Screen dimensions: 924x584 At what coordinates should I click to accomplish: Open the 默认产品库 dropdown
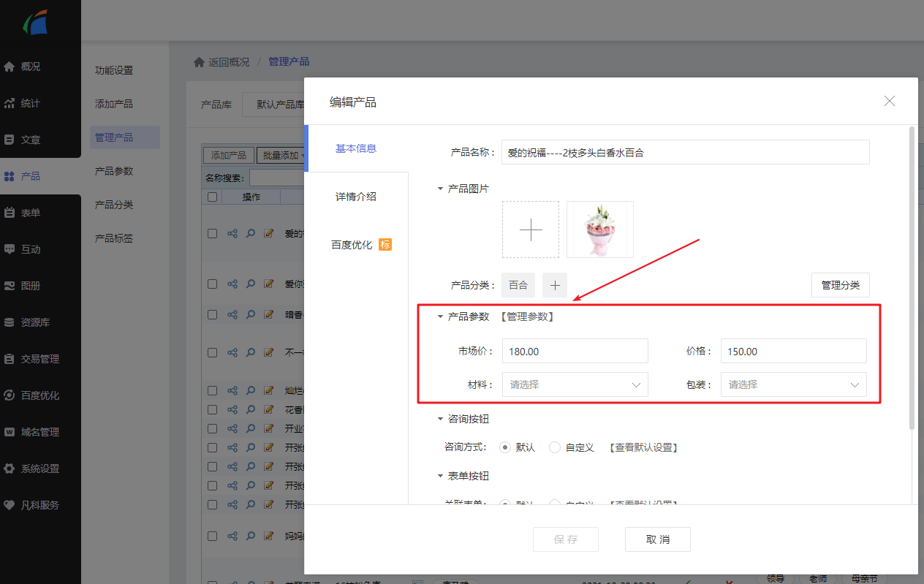pyautogui.click(x=273, y=105)
